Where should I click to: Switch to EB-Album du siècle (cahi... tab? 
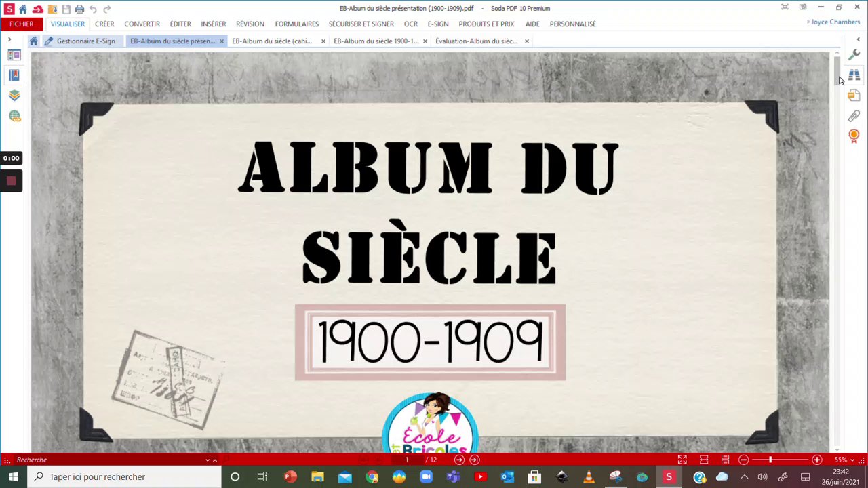click(272, 41)
